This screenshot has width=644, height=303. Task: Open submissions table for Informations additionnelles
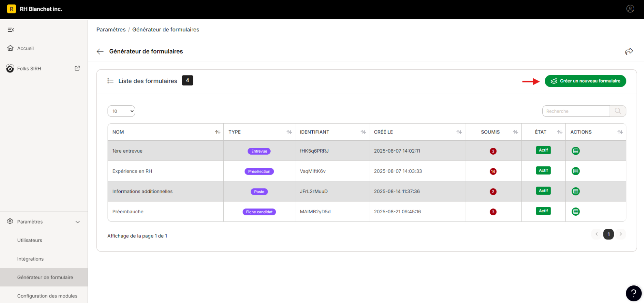(x=575, y=191)
